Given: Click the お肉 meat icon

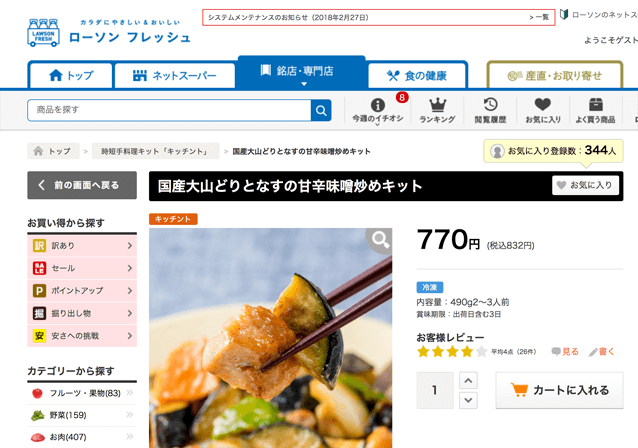Looking at the screenshot, I should [x=37, y=437].
